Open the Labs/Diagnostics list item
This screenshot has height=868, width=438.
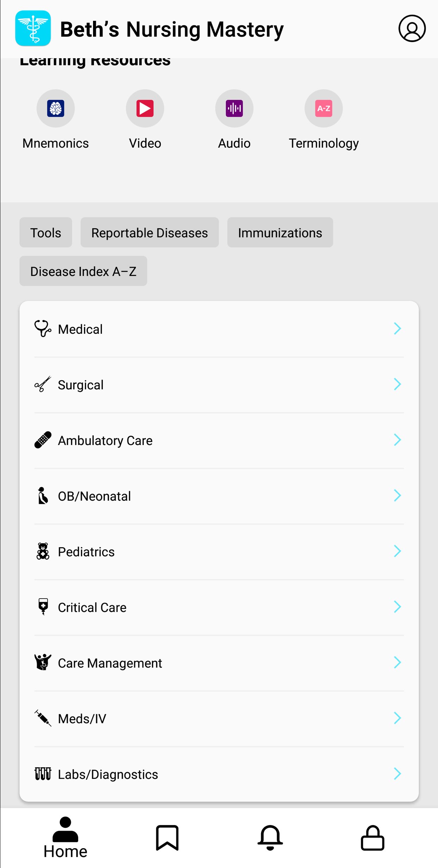pos(218,774)
